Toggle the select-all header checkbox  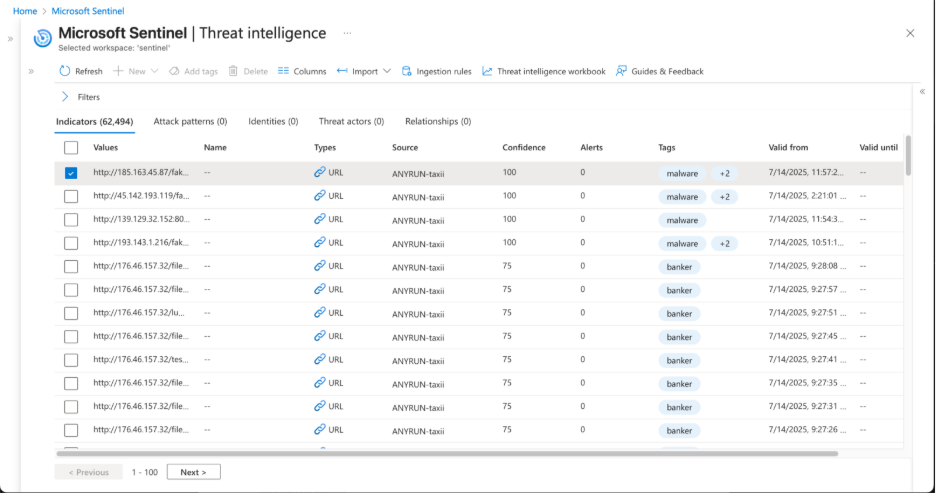(71, 148)
